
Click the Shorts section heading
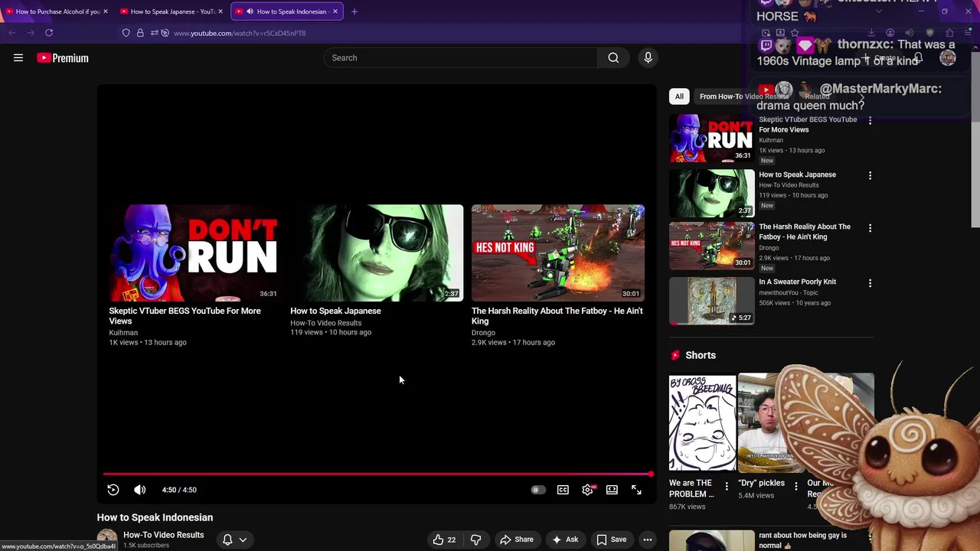pyautogui.click(x=701, y=355)
